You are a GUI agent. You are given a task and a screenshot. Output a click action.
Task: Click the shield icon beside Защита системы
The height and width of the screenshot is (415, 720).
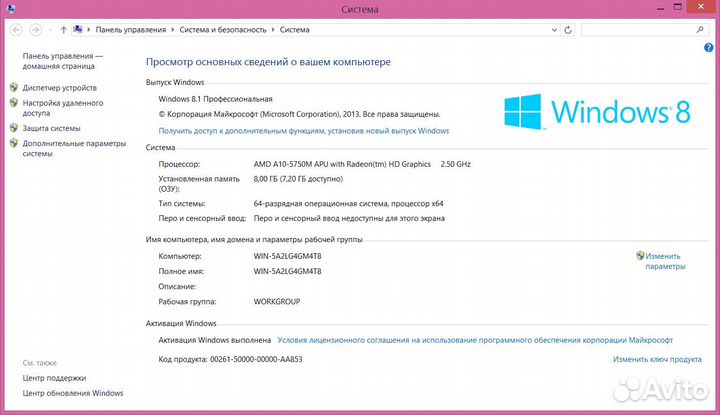click(x=14, y=128)
